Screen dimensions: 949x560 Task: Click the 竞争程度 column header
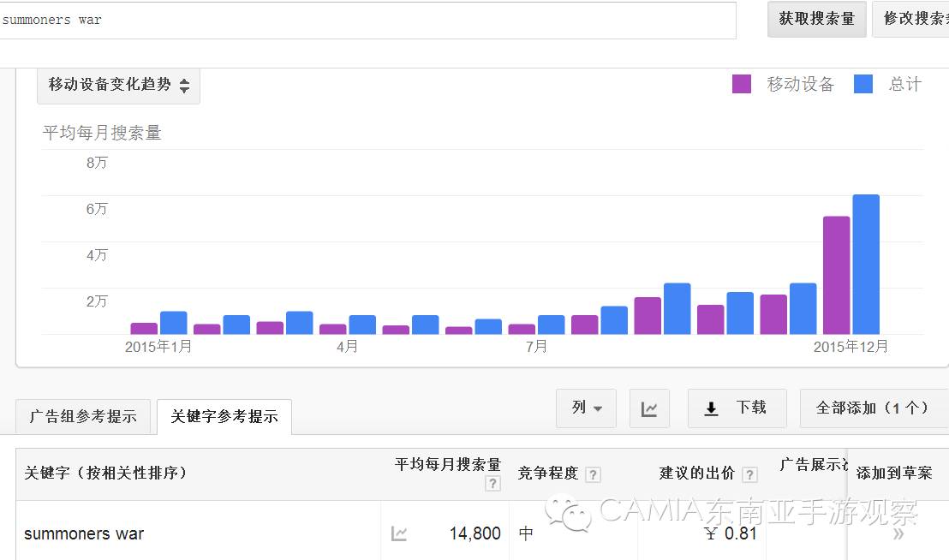(x=548, y=474)
